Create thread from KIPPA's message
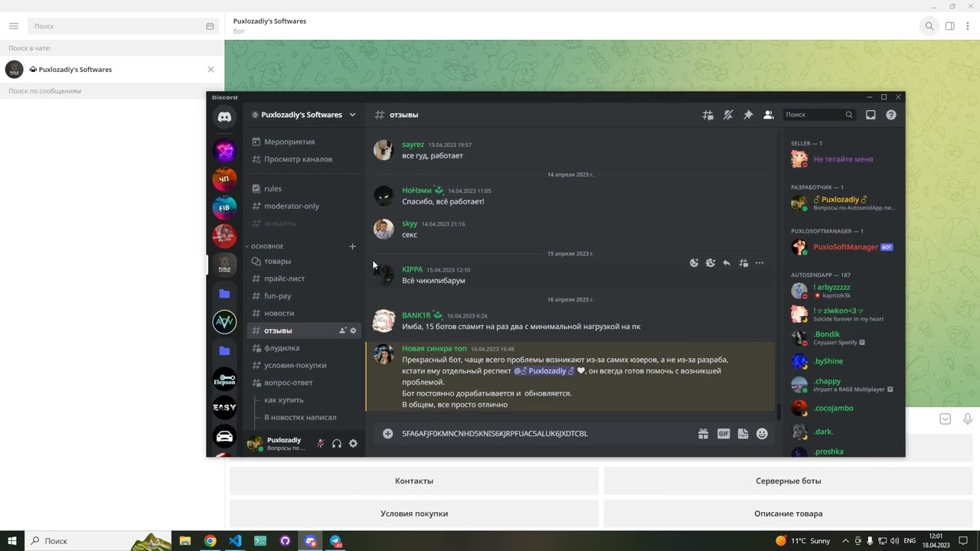980x551 pixels. 743,263
